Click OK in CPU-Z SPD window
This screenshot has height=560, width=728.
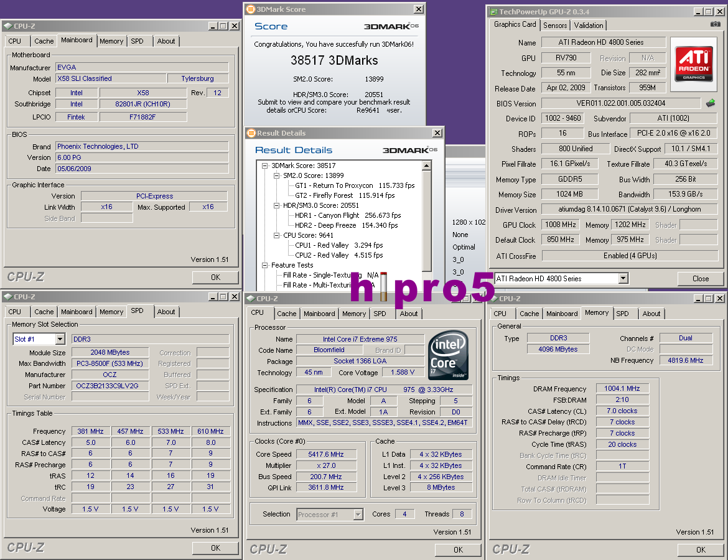tap(215, 548)
